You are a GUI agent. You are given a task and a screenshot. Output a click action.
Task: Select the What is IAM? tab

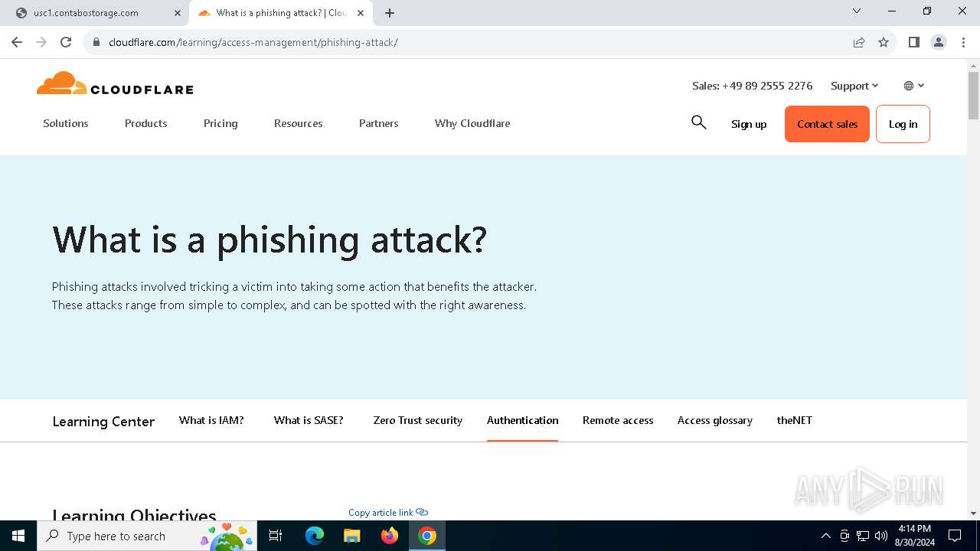(x=211, y=420)
